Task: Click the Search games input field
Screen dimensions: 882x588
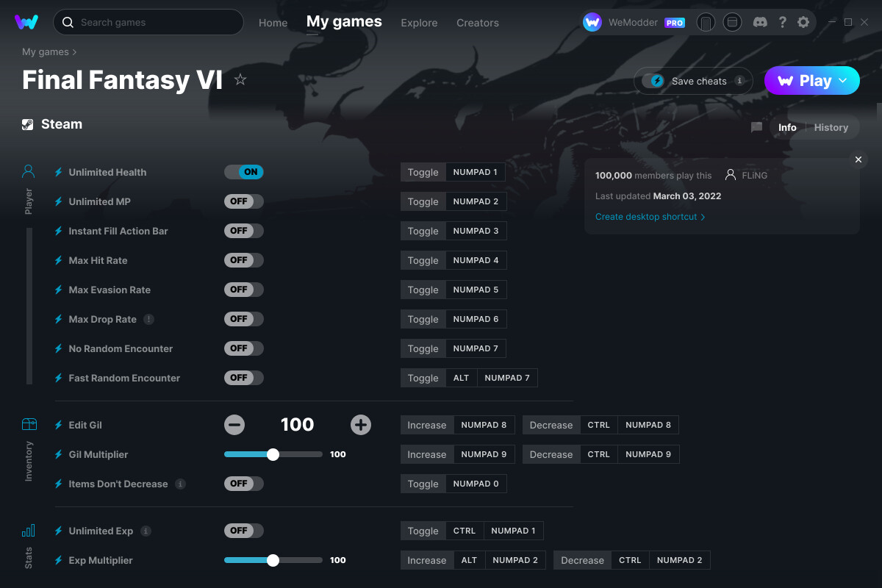Action: point(148,22)
